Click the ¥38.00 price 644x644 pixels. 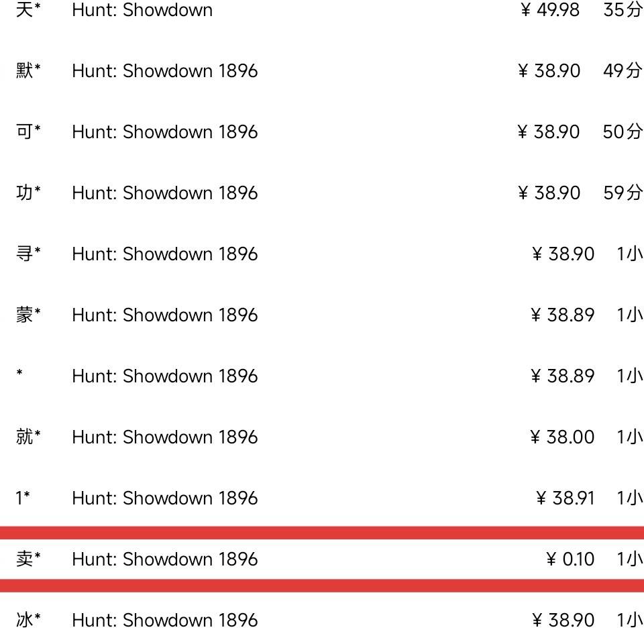click(562, 437)
